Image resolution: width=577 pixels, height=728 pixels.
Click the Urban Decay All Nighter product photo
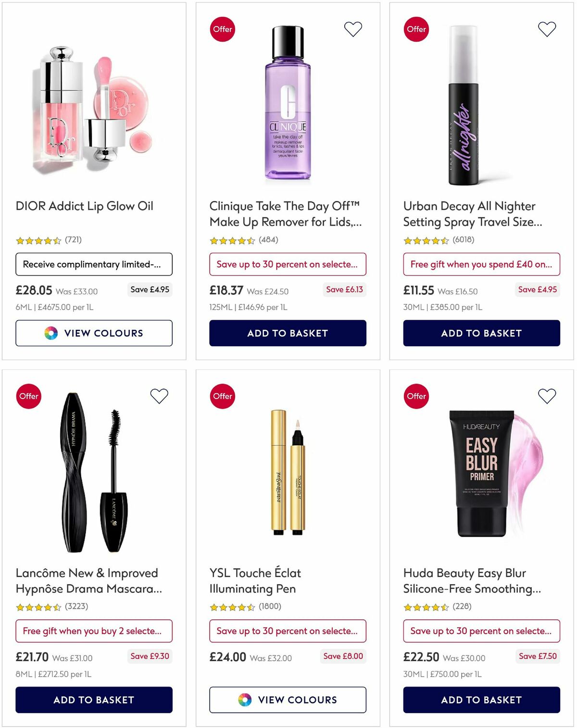pyautogui.click(x=464, y=106)
